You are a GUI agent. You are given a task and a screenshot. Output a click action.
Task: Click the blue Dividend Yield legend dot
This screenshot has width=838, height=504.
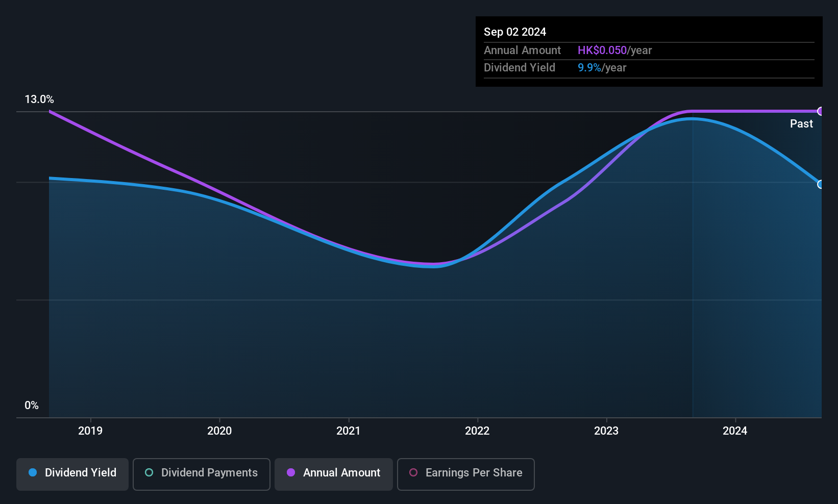click(33, 472)
